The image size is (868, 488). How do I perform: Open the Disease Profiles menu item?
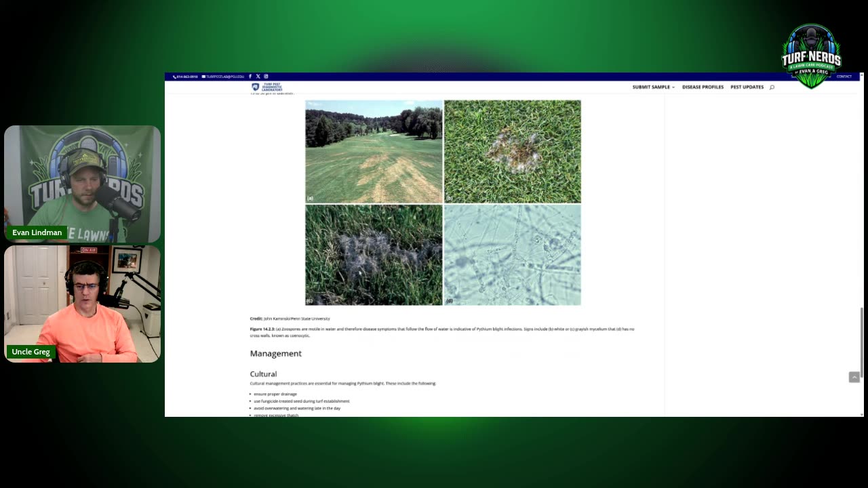(703, 87)
